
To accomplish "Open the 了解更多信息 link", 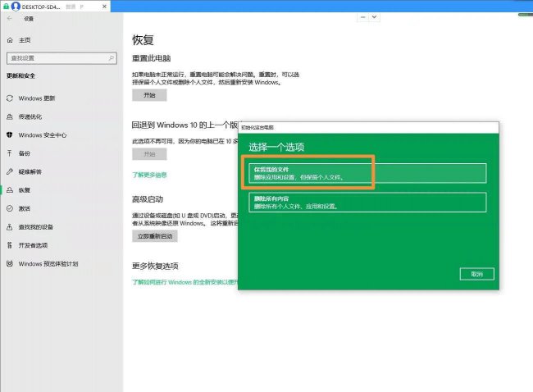I will point(149,175).
